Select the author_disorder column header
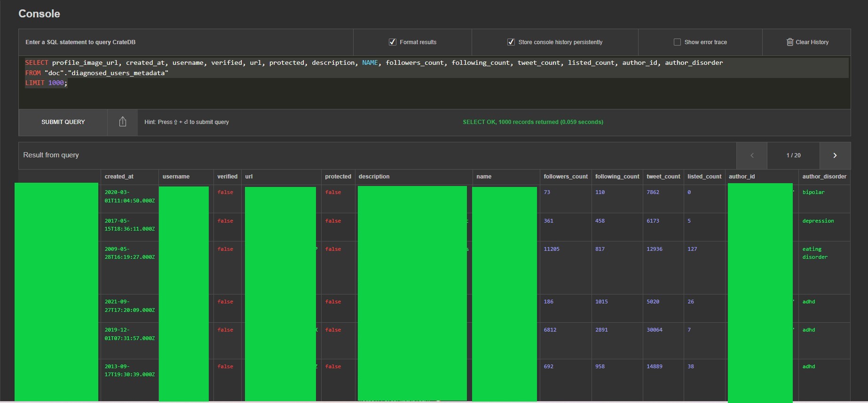The width and height of the screenshot is (868, 403). 824,177
